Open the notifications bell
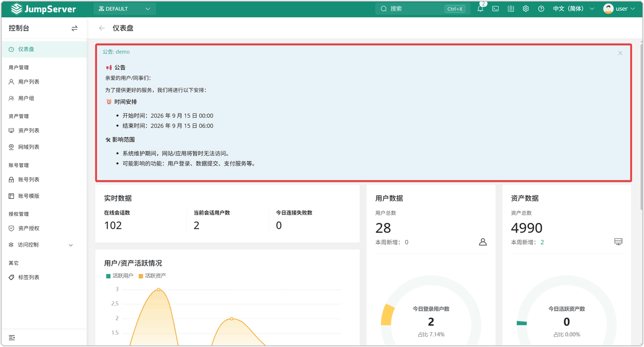 (480, 9)
